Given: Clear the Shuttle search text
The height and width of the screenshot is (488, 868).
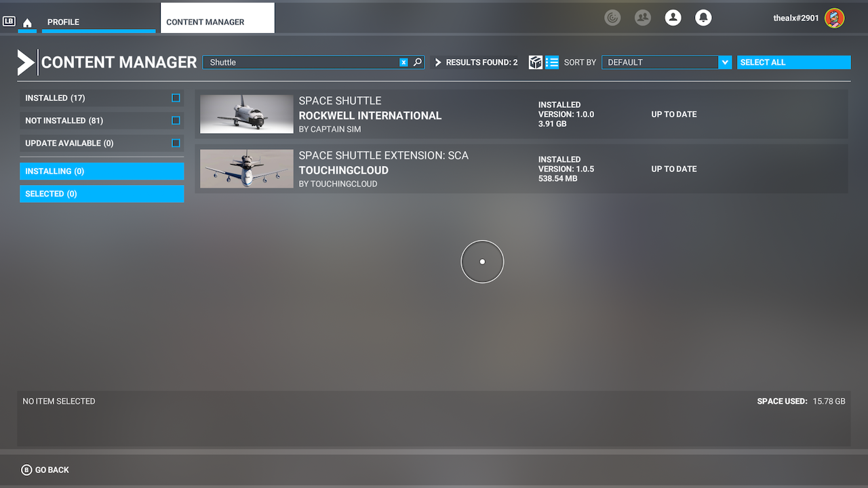Looking at the screenshot, I should (x=403, y=62).
